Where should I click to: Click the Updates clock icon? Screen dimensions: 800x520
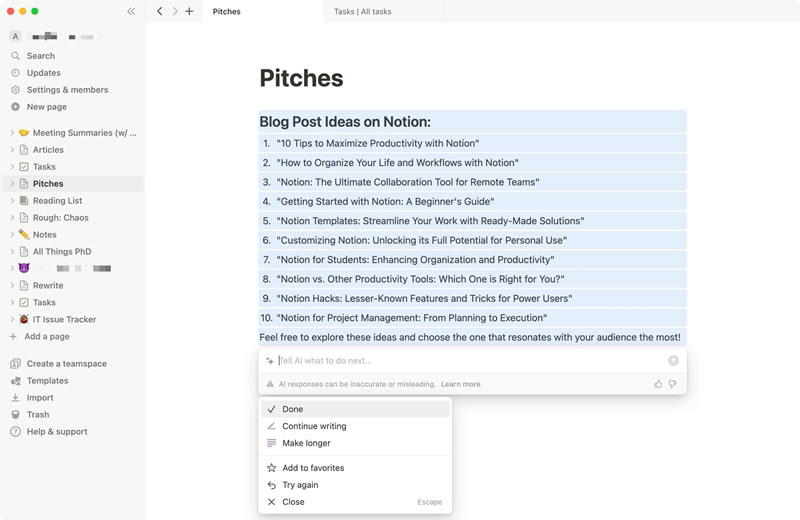pos(15,72)
